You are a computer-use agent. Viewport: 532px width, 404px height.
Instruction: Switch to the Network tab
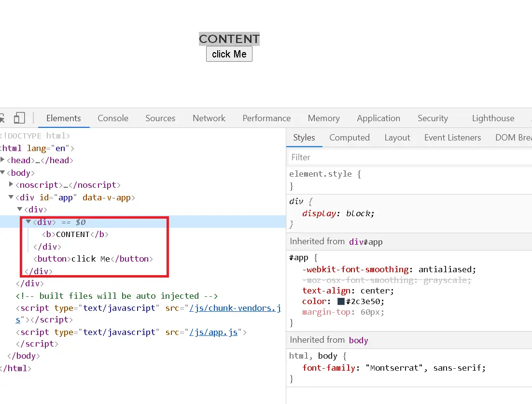pyautogui.click(x=209, y=118)
